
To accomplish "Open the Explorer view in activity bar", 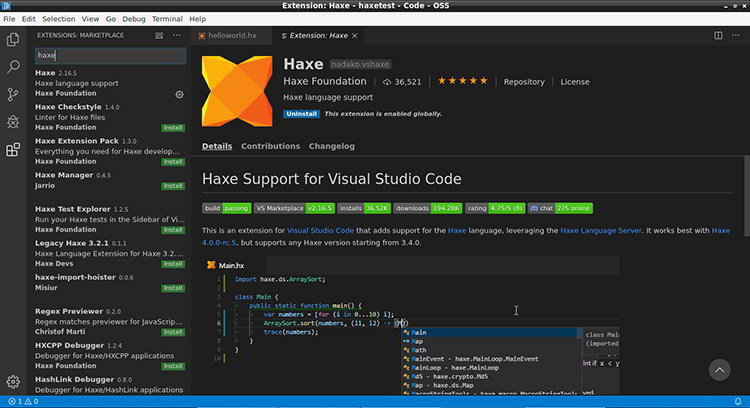I will (x=13, y=40).
